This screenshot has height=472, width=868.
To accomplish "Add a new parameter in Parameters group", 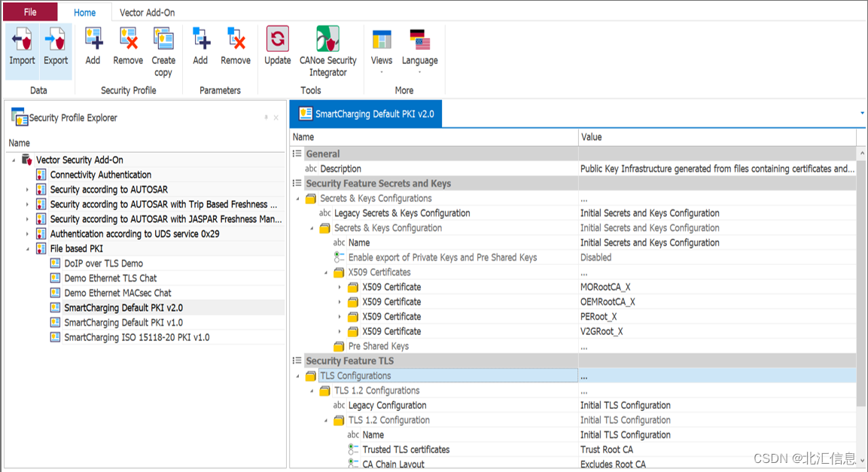I will click(200, 47).
